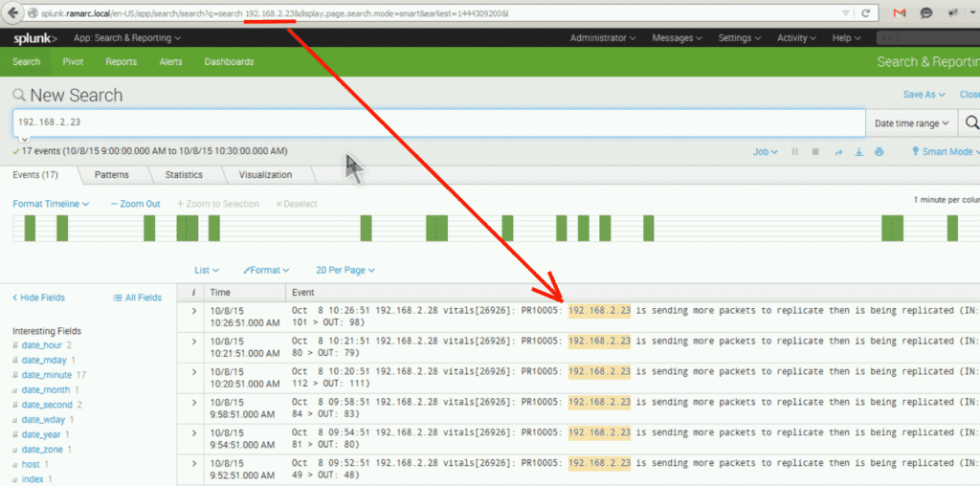
Task: Open the Gmail icon in browser toolbar
Action: point(900,12)
